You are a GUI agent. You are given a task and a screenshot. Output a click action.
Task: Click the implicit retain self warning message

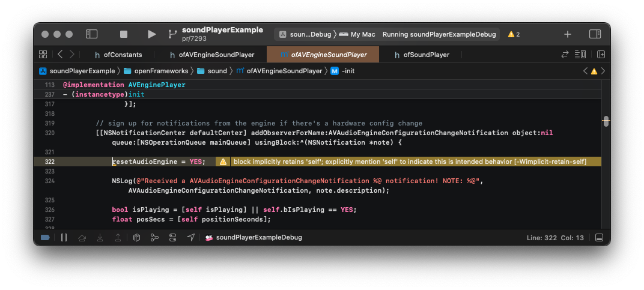[x=410, y=162]
